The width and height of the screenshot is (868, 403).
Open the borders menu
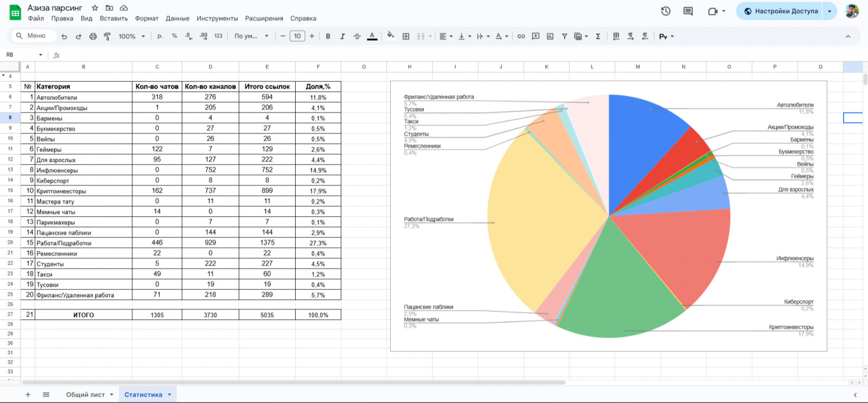406,36
